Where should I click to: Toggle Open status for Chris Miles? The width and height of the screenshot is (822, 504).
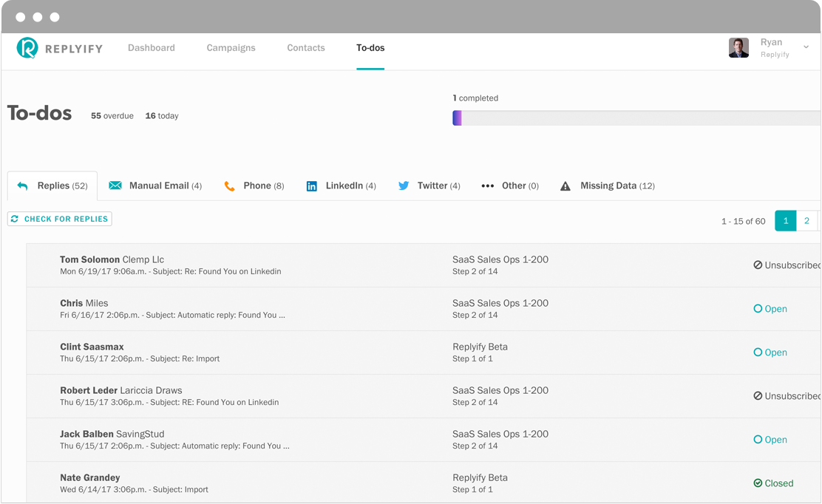[770, 309]
